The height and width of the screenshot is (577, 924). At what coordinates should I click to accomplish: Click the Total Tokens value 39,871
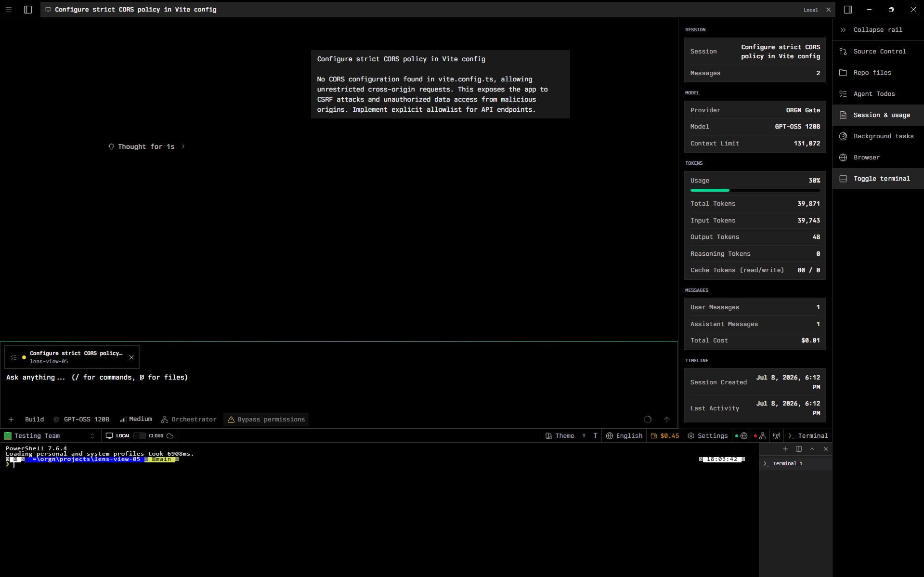coord(808,204)
